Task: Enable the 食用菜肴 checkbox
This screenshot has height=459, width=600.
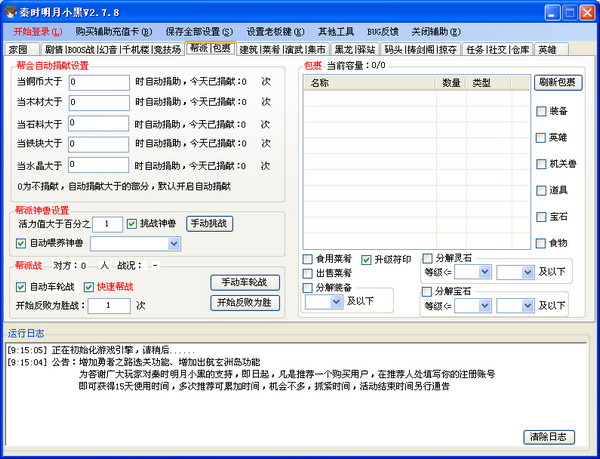Action: click(307, 259)
